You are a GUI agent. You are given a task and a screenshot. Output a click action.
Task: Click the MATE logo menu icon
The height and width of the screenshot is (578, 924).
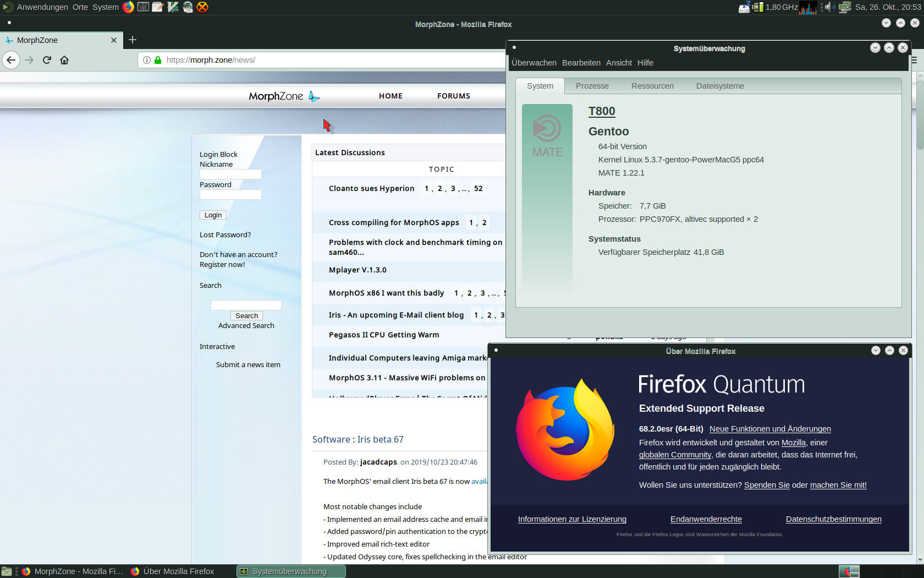tap(8, 7)
